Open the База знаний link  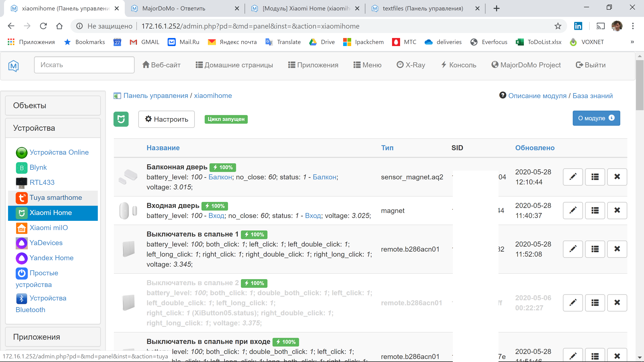tap(593, 96)
